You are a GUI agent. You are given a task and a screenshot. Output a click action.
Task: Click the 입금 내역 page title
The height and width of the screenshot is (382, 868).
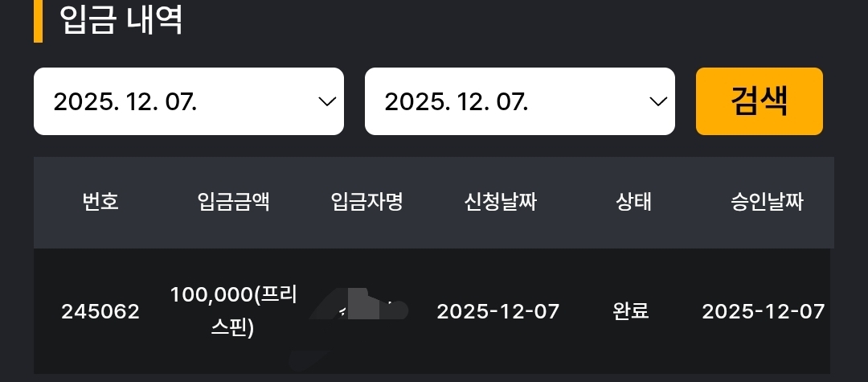click(x=122, y=20)
